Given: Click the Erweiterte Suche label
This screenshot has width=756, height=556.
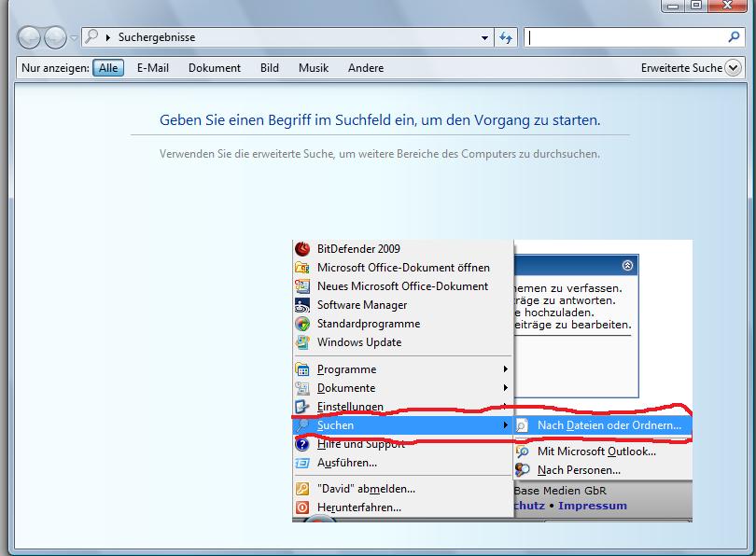Looking at the screenshot, I should click(681, 68).
